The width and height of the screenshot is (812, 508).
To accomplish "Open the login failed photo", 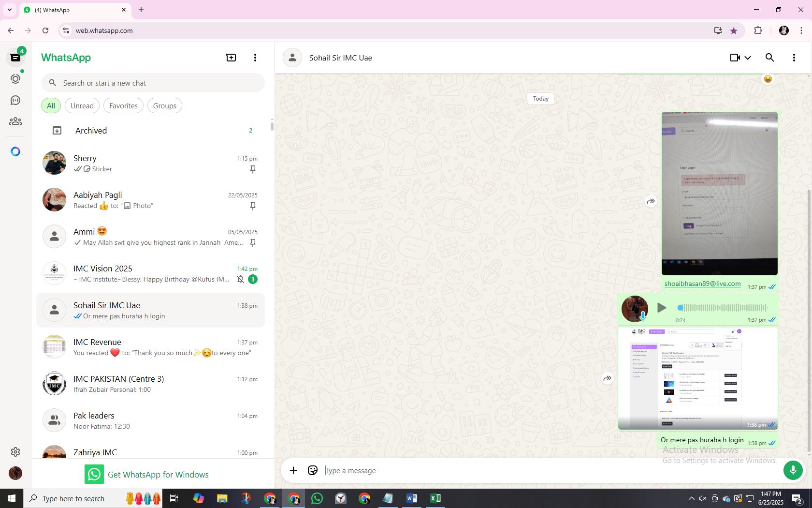I will click(720, 194).
